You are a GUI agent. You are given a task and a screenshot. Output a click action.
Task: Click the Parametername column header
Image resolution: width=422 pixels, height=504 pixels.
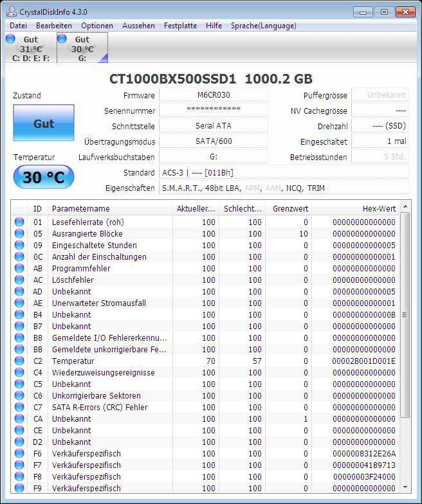pyautogui.click(x=111, y=208)
